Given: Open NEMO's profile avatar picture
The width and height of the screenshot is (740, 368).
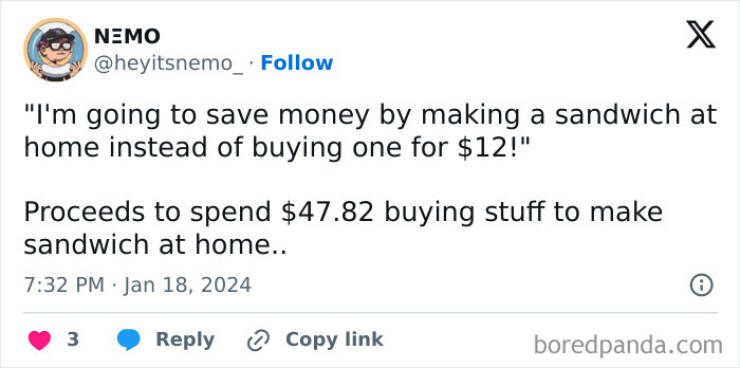Looking at the screenshot, I should click(56, 50).
